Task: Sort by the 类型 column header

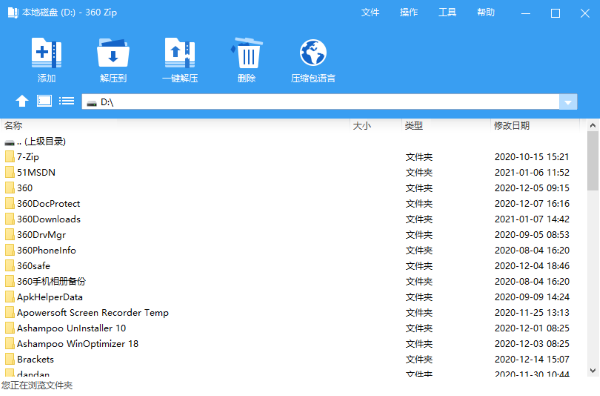Action: point(414,126)
